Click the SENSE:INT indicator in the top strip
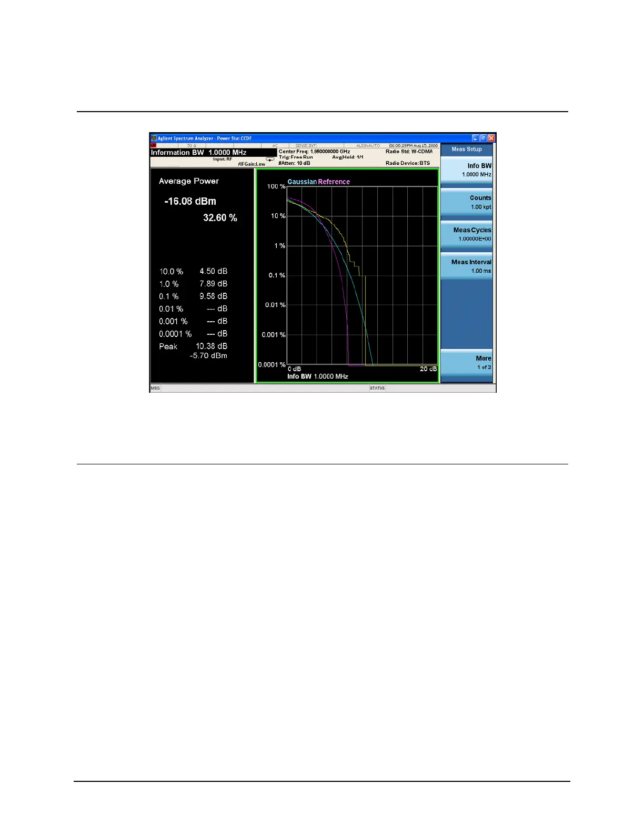Viewport: 644px width, 834px height. click(x=306, y=145)
